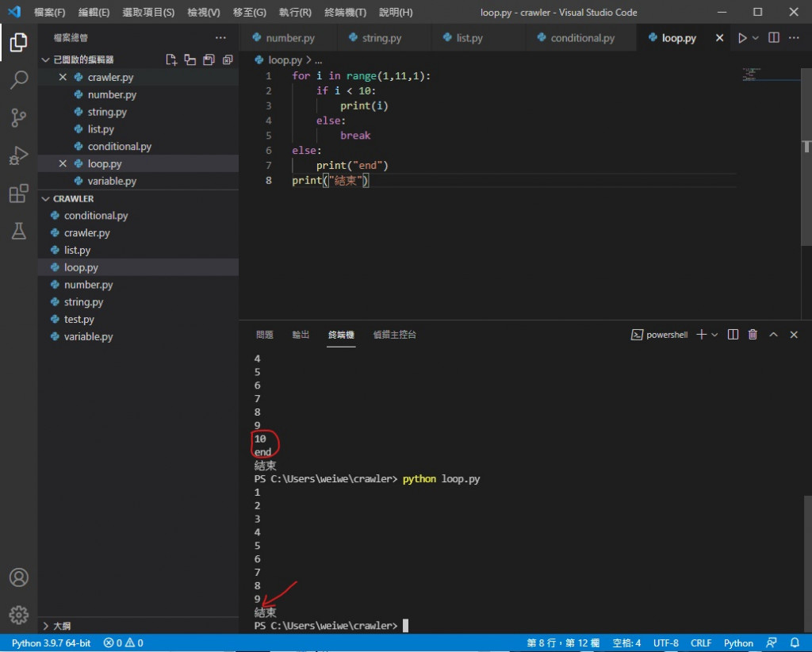Open the Manage gear icon

click(19, 615)
